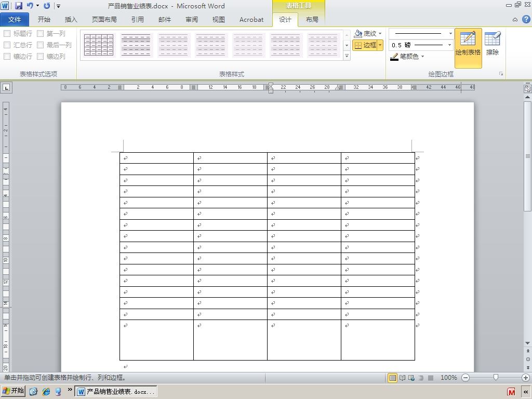This screenshot has height=399, width=532.
Task: Click the zoom out minus button
Action: tap(465, 378)
